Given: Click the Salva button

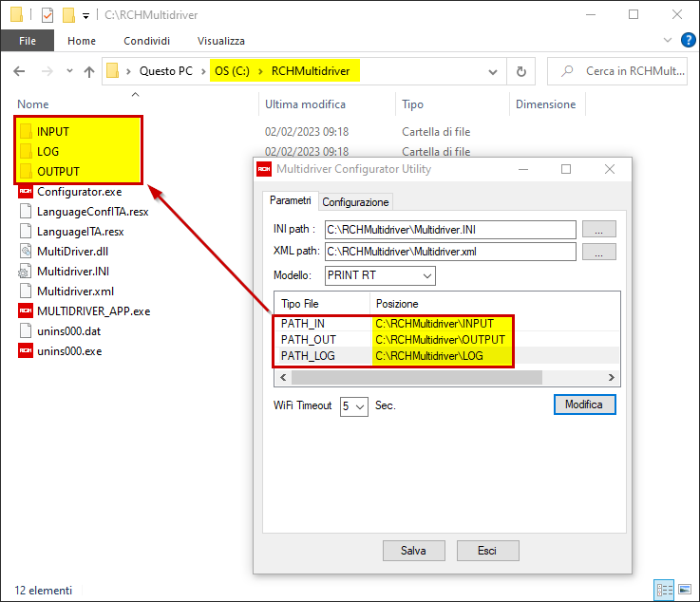Looking at the screenshot, I should click(414, 551).
